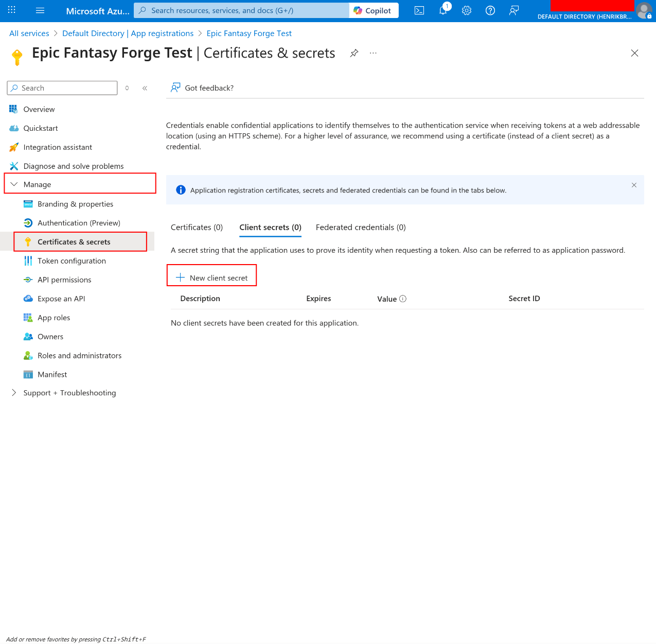Viewport: 656px width, 644px height.
Task: Navigate to App registrations breadcrumb
Action: [x=128, y=33]
